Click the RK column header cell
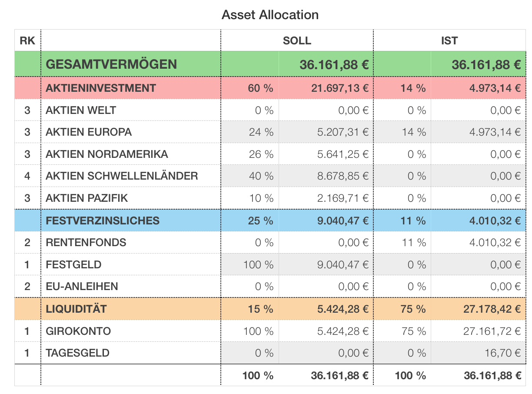The height and width of the screenshot is (394, 532). tap(27, 41)
